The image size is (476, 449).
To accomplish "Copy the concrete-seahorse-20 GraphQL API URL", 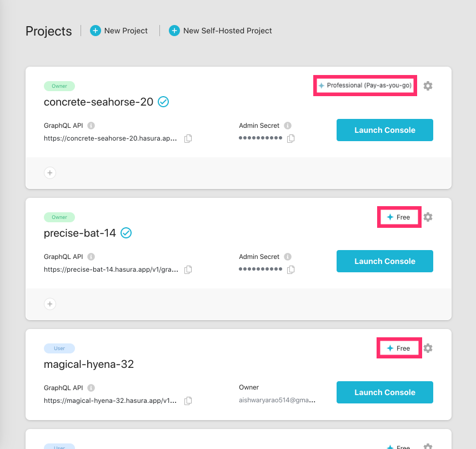I will coord(188,138).
